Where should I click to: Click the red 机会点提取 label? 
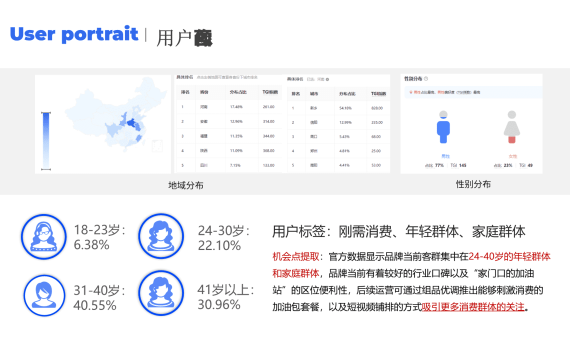(296, 257)
